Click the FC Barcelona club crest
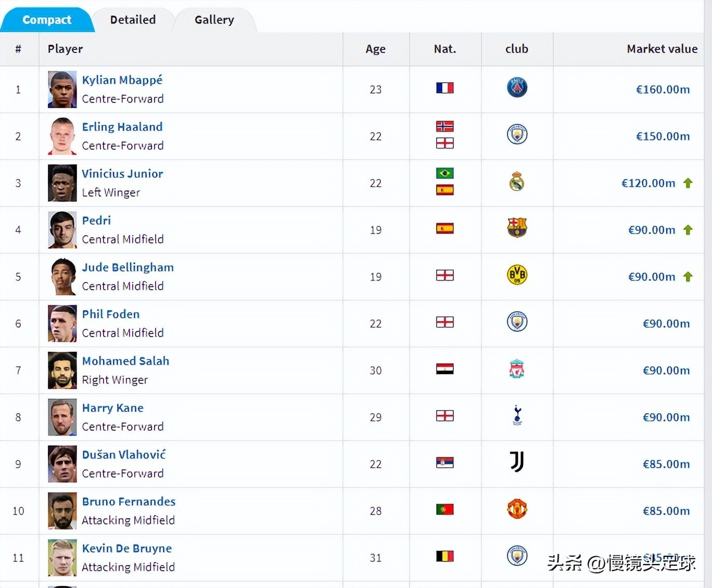This screenshot has width=712, height=588. coord(517,228)
